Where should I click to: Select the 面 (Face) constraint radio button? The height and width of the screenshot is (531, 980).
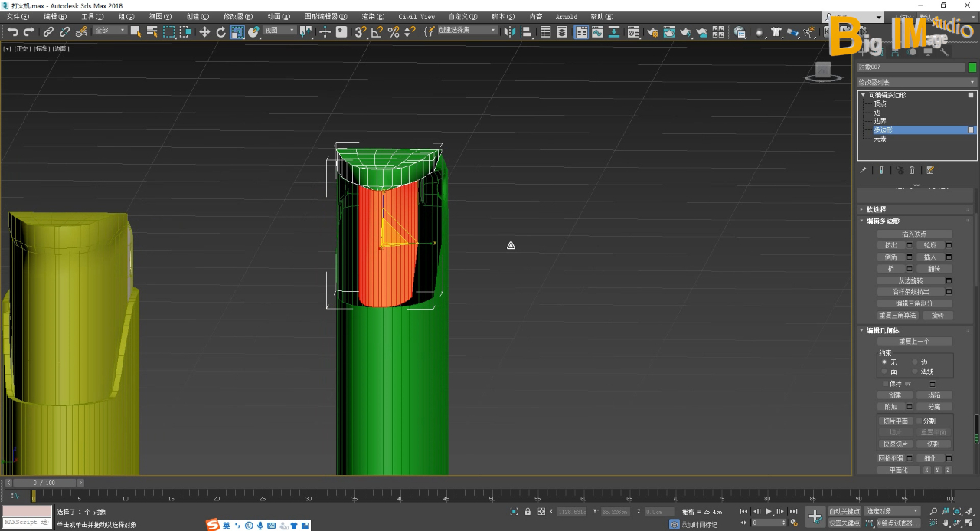[884, 371]
